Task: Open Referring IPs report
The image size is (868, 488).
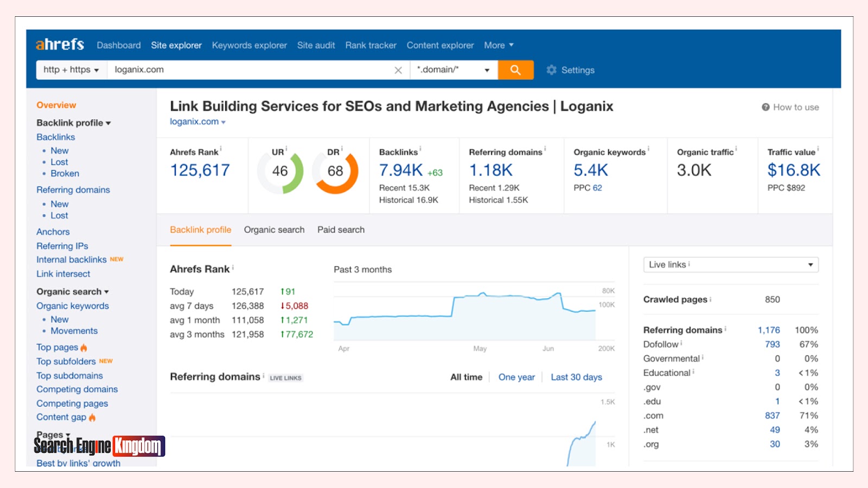Action: tap(62, 246)
